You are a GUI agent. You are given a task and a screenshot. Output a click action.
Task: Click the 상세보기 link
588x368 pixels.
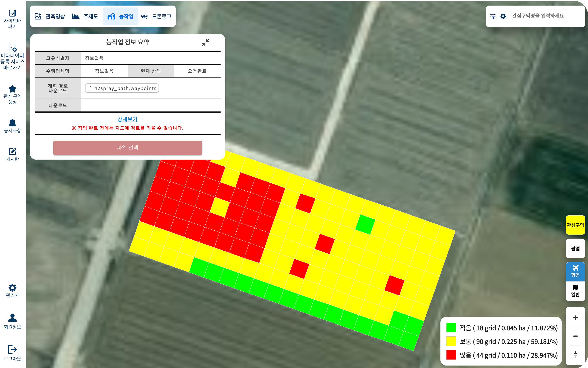tap(127, 119)
